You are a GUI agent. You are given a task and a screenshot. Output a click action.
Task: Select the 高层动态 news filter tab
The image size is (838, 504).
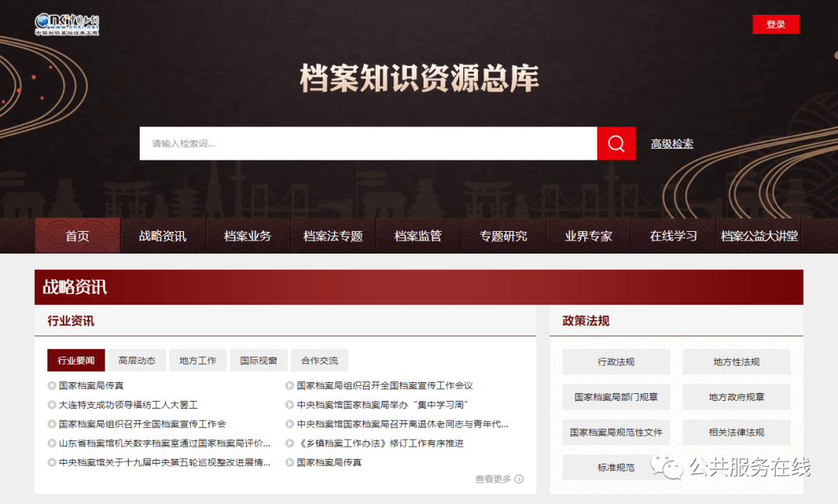(x=137, y=360)
